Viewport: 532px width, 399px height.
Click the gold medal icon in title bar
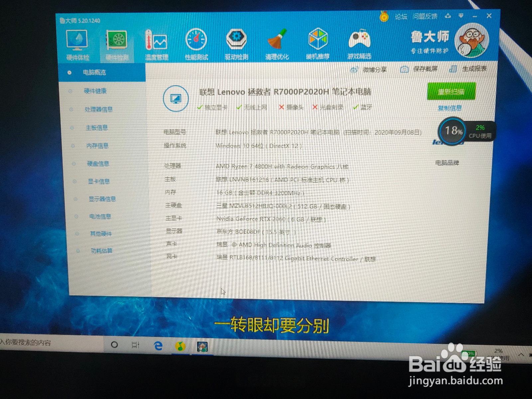click(x=384, y=16)
